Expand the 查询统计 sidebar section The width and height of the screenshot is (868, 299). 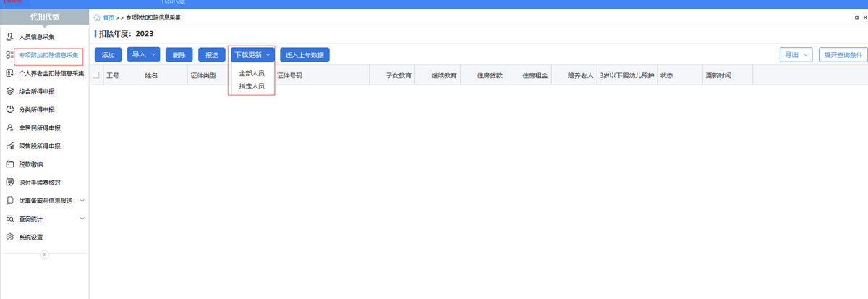coord(82,219)
